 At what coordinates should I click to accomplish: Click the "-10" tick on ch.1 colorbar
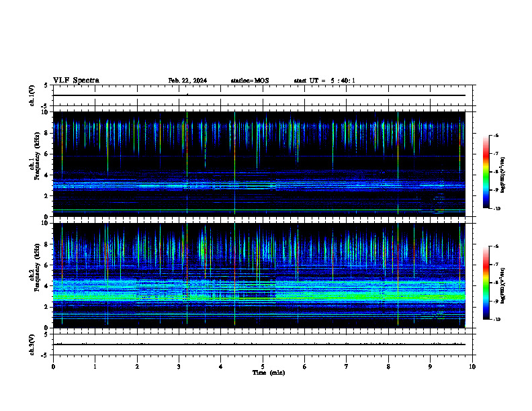coord(497,209)
